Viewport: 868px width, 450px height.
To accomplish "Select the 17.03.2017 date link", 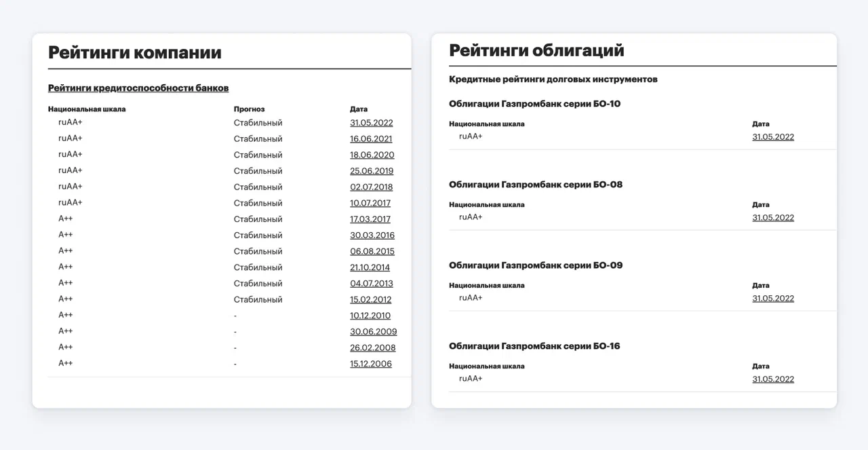I will [370, 219].
